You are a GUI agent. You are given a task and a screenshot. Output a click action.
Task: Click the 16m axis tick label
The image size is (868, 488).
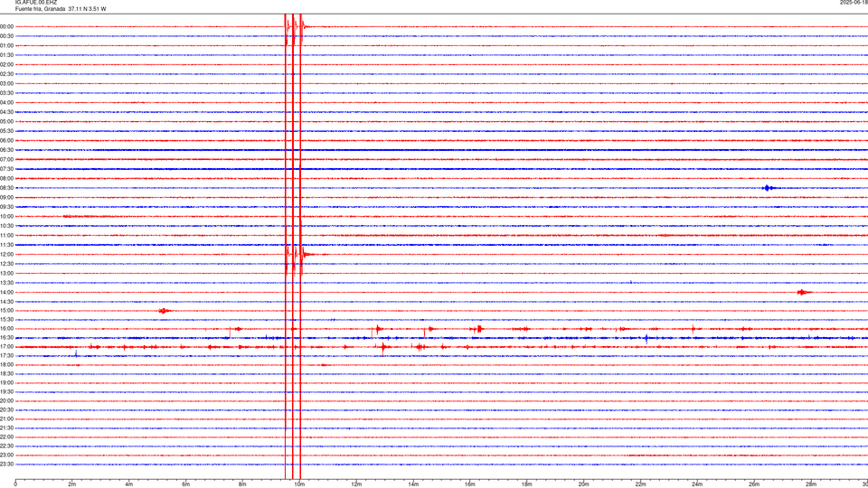470,484
